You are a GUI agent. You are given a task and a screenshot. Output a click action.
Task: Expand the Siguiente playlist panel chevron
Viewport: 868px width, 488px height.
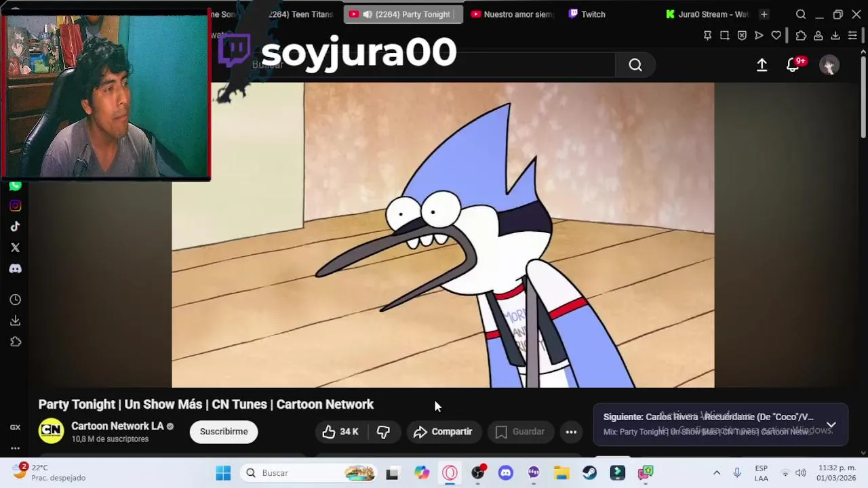tap(831, 425)
